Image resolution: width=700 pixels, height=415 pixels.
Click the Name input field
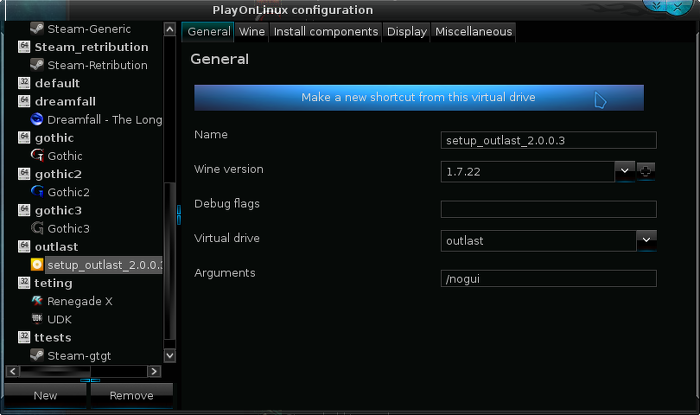click(x=549, y=140)
